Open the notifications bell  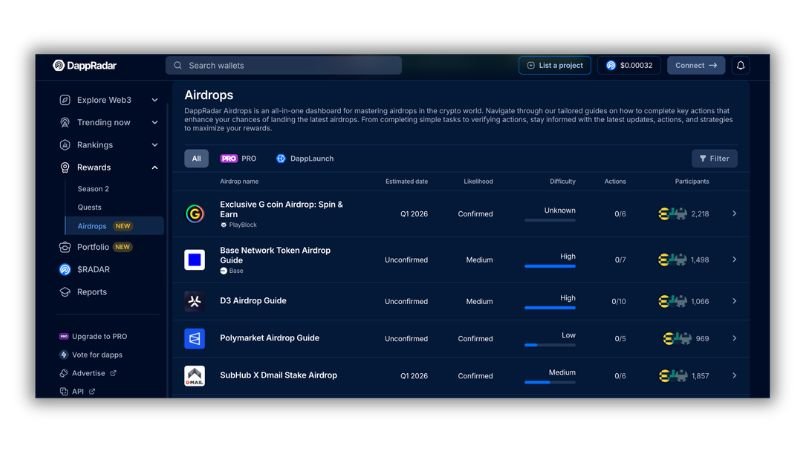(x=740, y=65)
